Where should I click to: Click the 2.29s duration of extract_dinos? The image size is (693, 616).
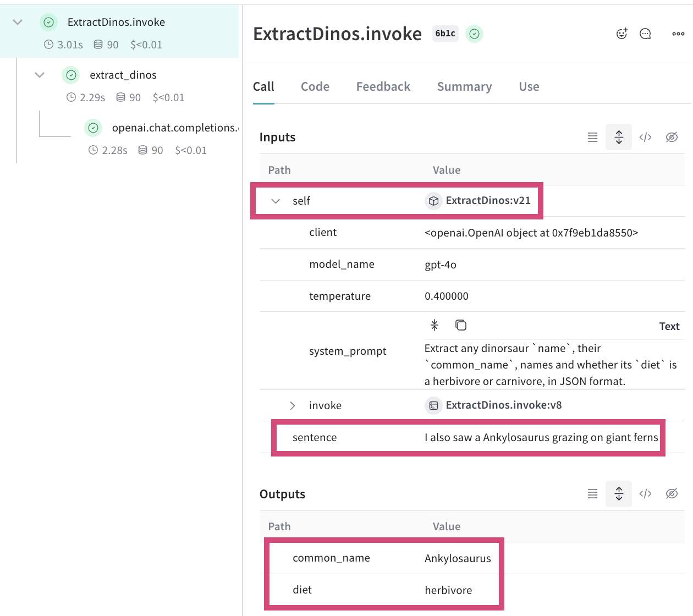tap(92, 97)
